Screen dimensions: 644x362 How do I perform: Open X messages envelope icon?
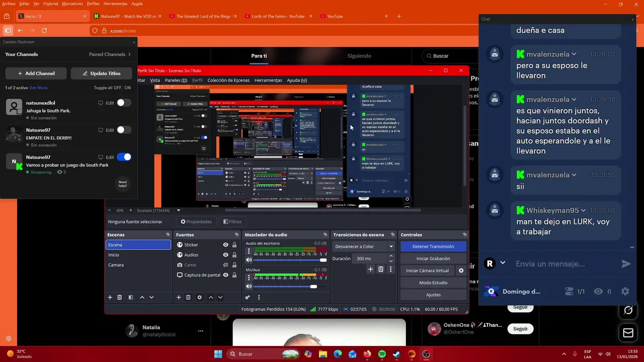point(628,333)
